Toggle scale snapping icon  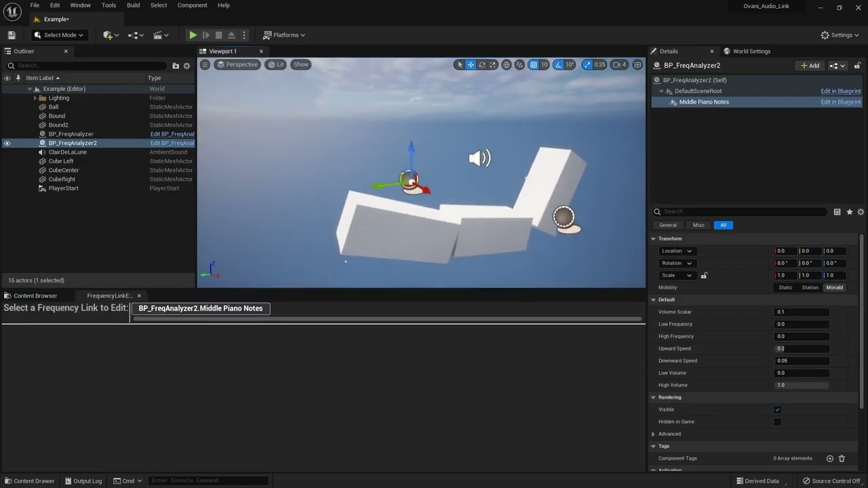587,64
